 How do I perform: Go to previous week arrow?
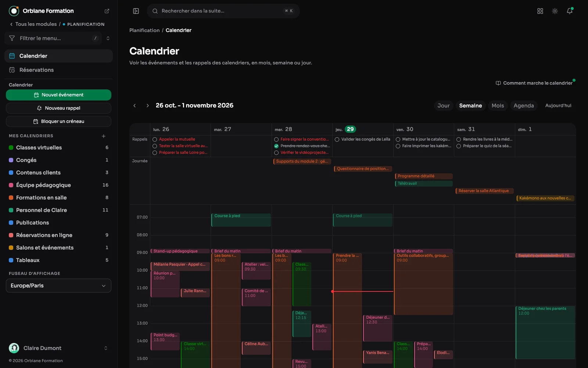(x=135, y=106)
